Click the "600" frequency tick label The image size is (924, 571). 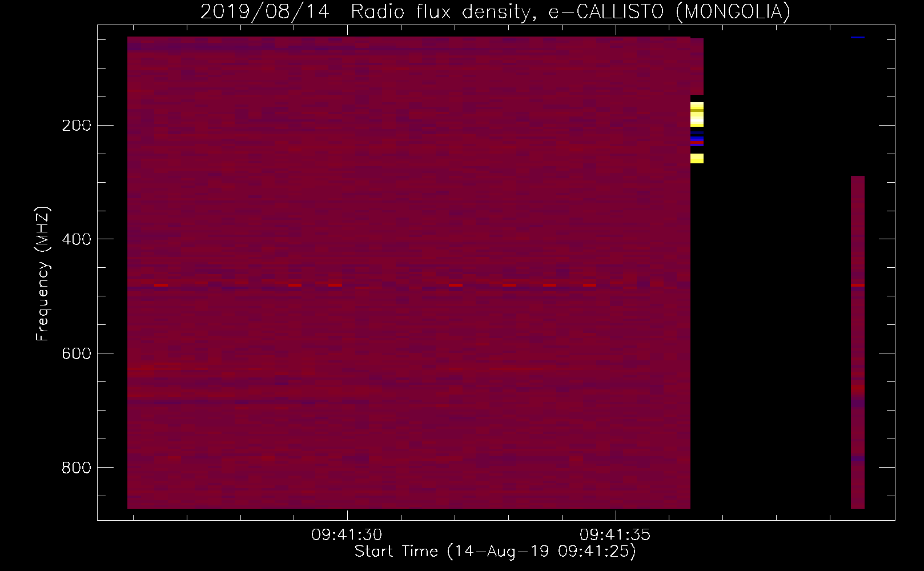click(x=77, y=353)
